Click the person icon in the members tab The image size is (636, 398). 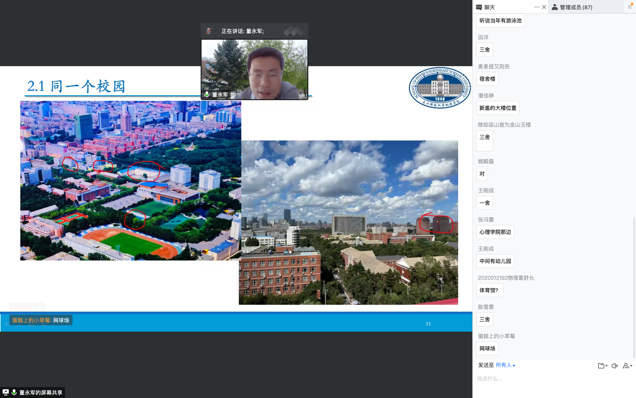tap(554, 7)
